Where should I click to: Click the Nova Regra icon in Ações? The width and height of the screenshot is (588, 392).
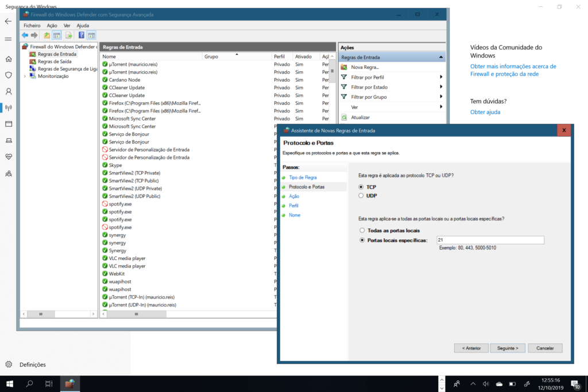click(x=344, y=67)
